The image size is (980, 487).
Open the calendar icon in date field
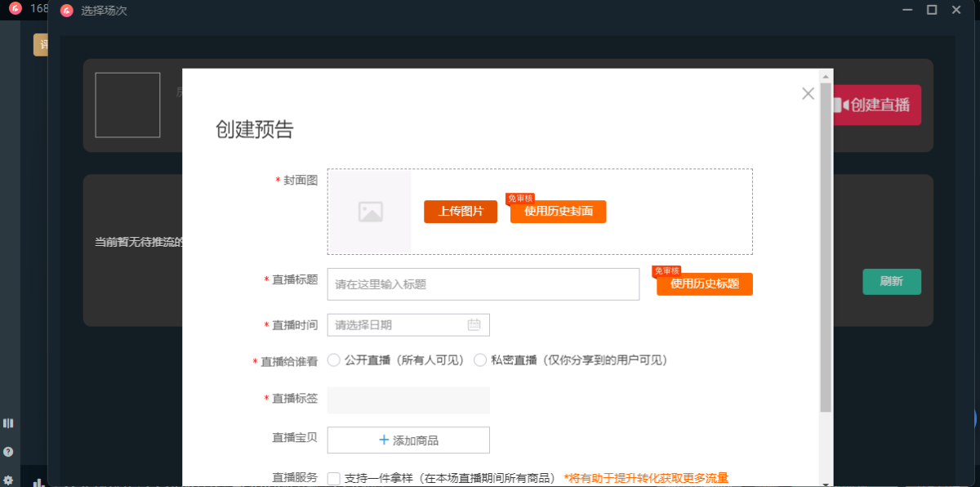click(x=474, y=325)
